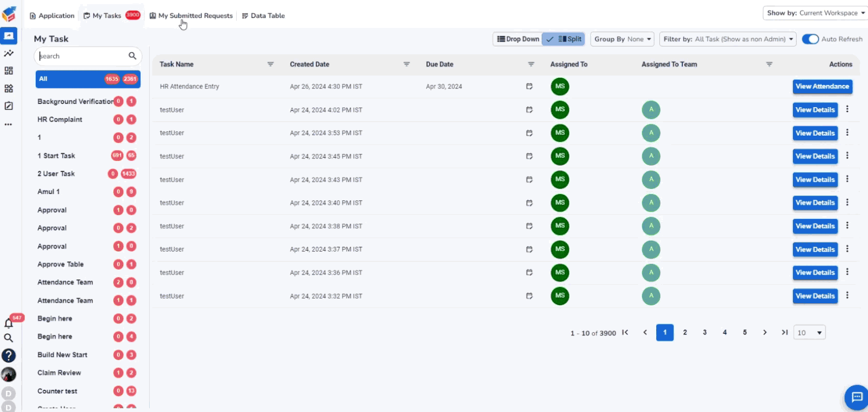The image size is (868, 412).
Task: Open the chat bubble widget icon
Action: click(857, 397)
